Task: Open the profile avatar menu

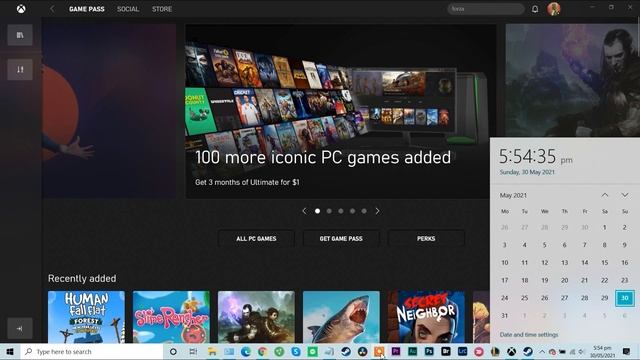Action: click(x=553, y=9)
